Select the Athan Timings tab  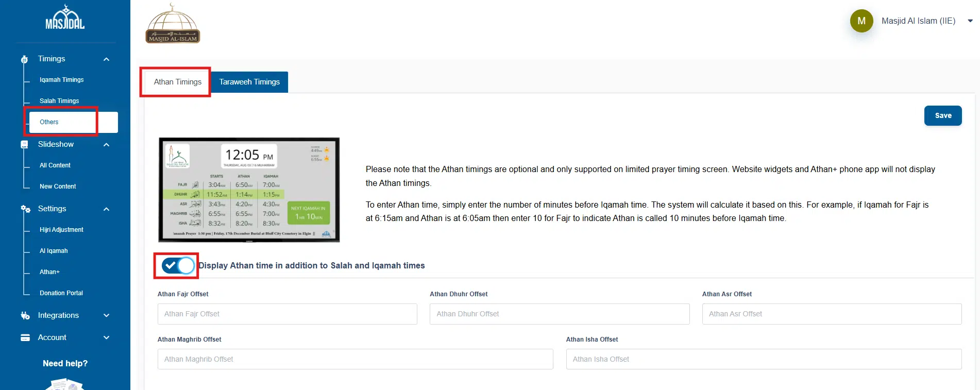click(x=177, y=82)
